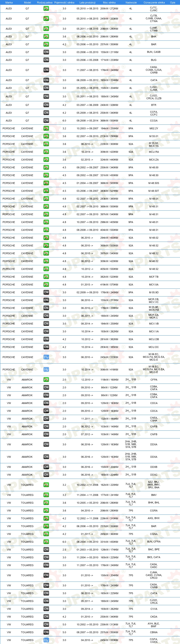The width and height of the screenshot is (180, 644).
Task: Click diesel ON icon in Touareg BAC, BPE row
Action: [x=46, y=550]
